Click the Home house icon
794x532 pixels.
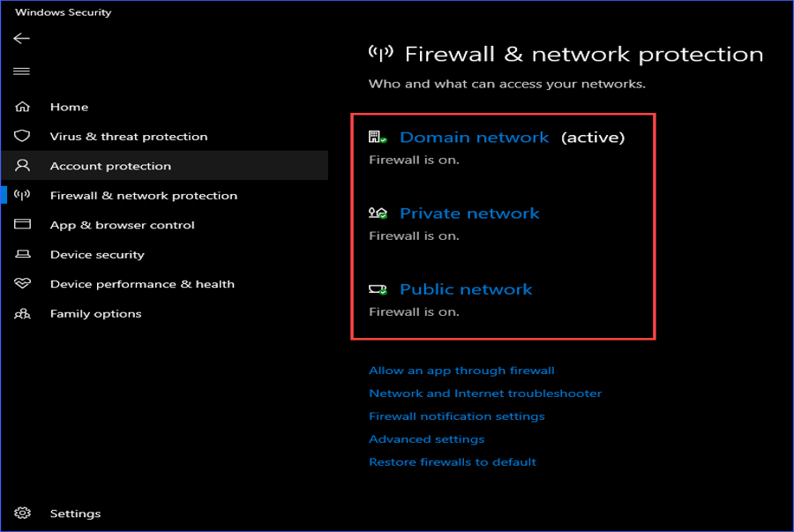click(x=22, y=107)
